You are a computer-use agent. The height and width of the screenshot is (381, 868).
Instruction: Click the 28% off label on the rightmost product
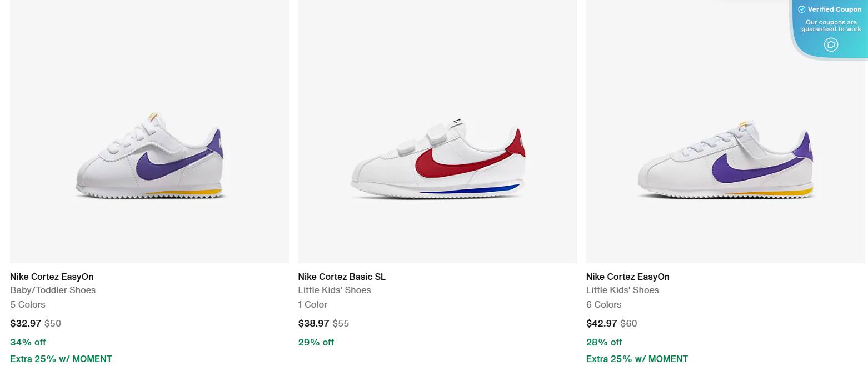click(x=603, y=342)
